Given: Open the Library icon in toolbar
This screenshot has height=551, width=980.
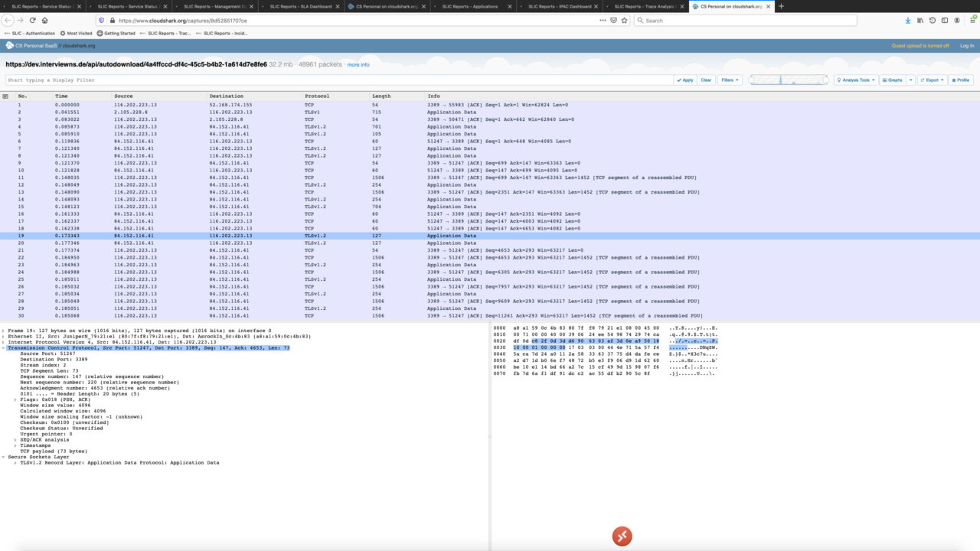Looking at the screenshot, I should point(920,20).
